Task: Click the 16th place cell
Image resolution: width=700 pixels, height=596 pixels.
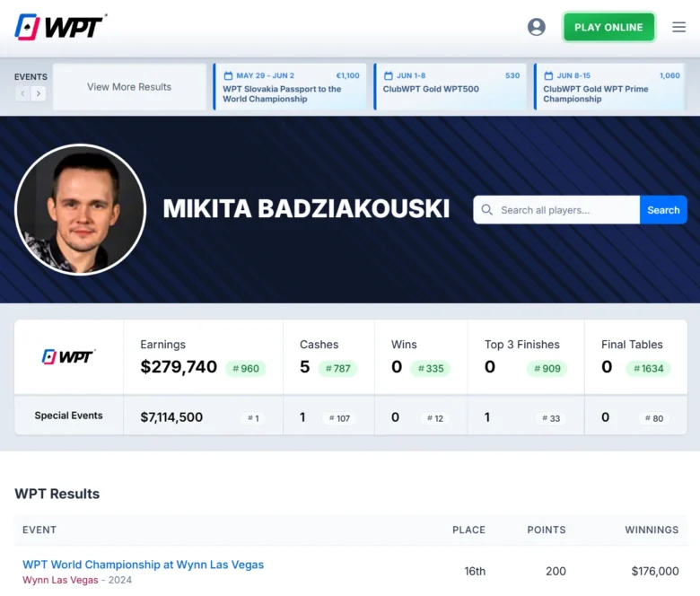Action: (475, 572)
